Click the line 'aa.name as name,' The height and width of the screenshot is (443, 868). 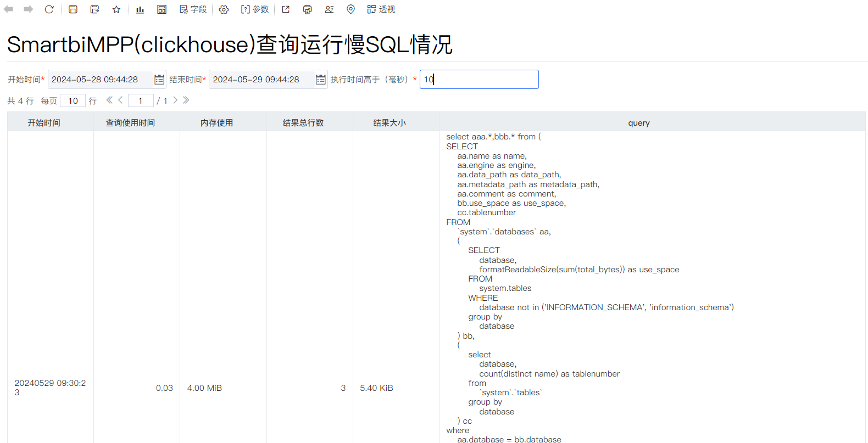[x=492, y=156]
